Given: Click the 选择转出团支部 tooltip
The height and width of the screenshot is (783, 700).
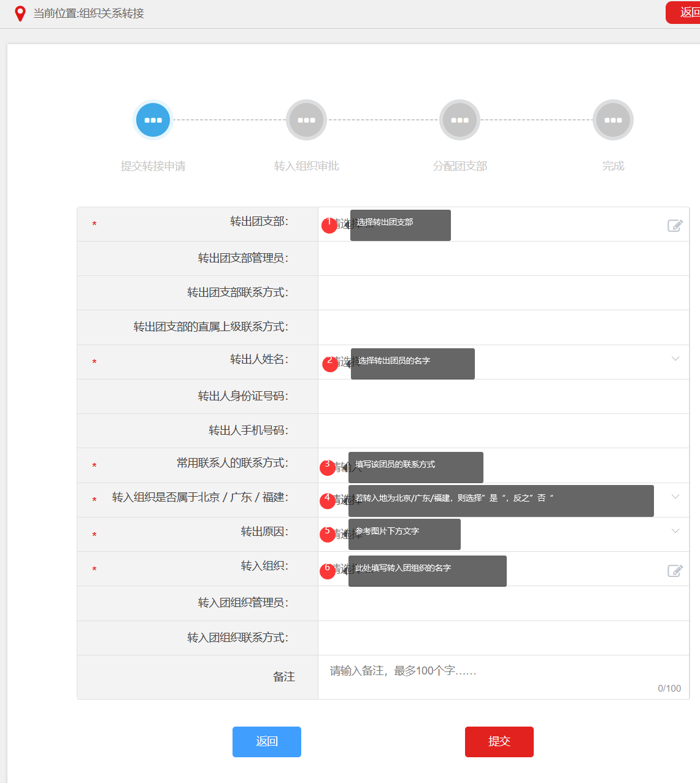Looking at the screenshot, I should pos(400,225).
